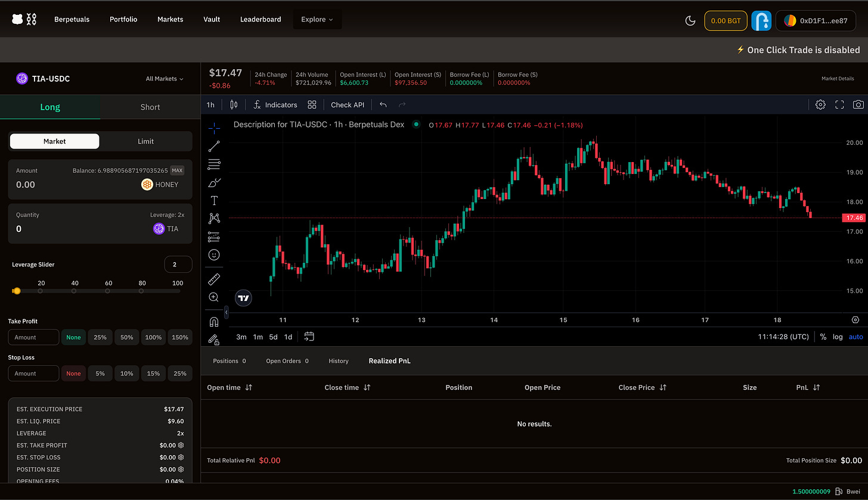Screen dimensions: 868x500
Task: Click the MAX balance button
Action: pyautogui.click(x=177, y=170)
